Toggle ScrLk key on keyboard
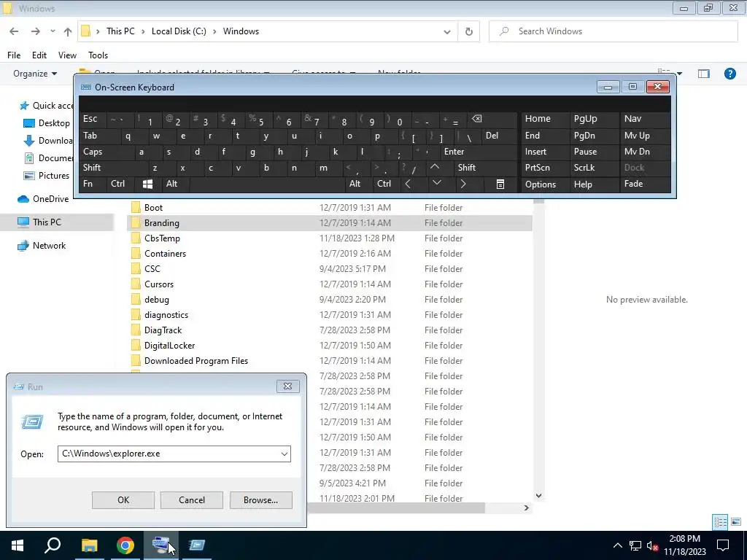The width and height of the screenshot is (747, 560). click(594, 168)
